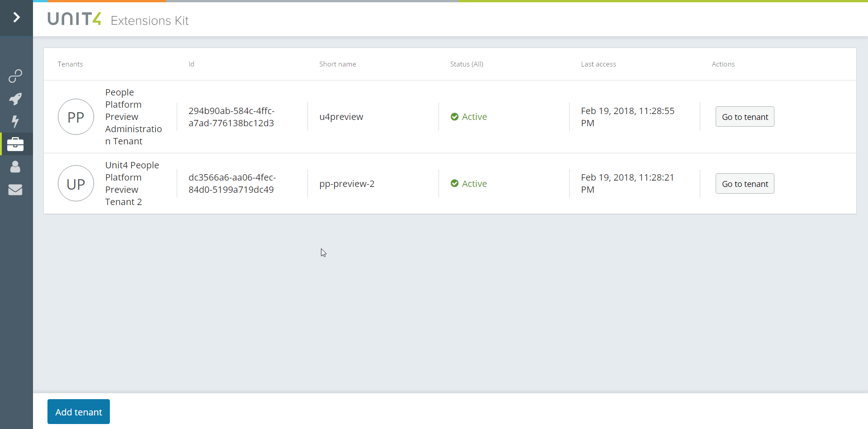Image resolution: width=868 pixels, height=429 pixels.
Task: Go to tenant pp-preview-2
Action: [x=745, y=184]
